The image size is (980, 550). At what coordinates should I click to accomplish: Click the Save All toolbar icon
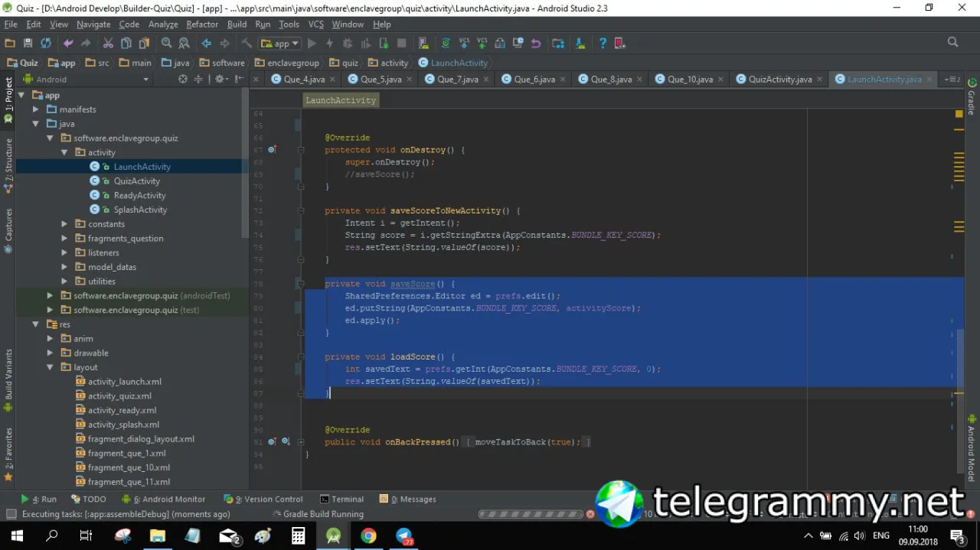(x=28, y=44)
